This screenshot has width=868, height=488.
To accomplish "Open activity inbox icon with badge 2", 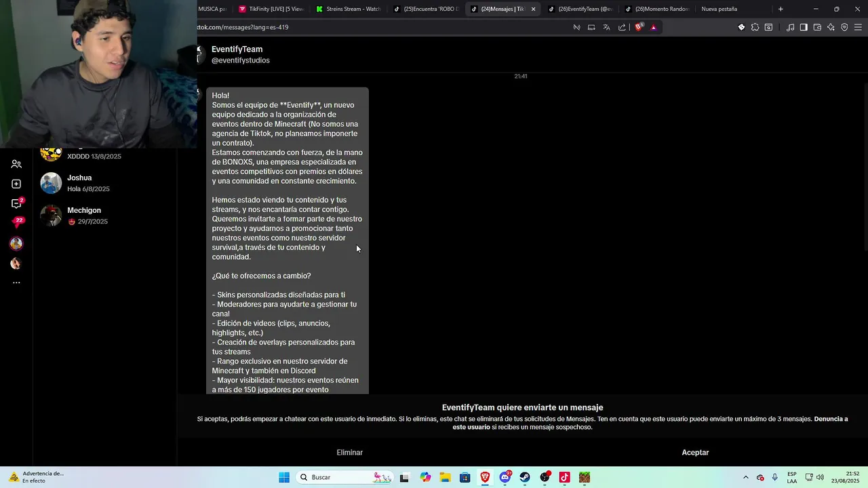I will tap(17, 203).
